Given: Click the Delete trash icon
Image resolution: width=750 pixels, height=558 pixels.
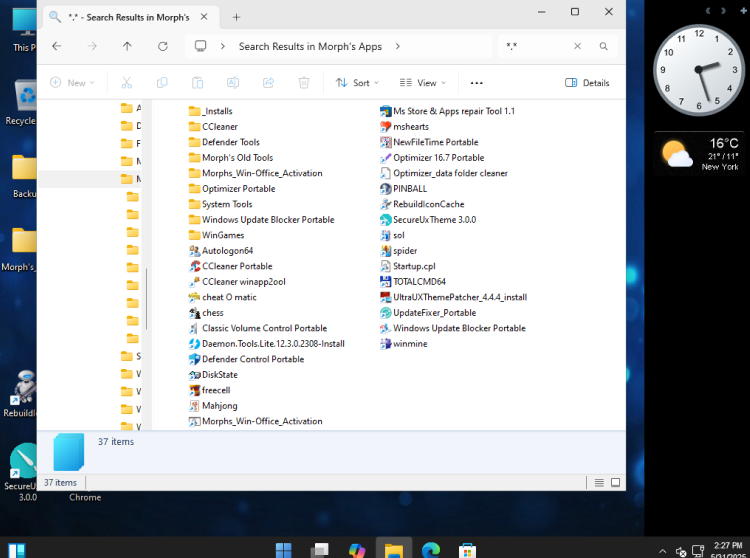Looking at the screenshot, I should coord(304,83).
